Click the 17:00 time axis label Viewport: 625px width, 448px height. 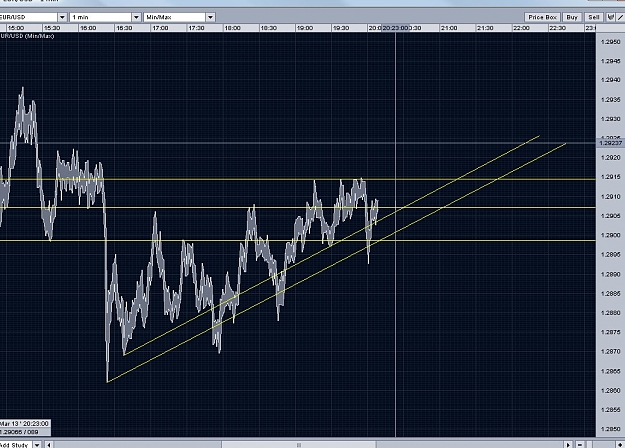[160, 28]
